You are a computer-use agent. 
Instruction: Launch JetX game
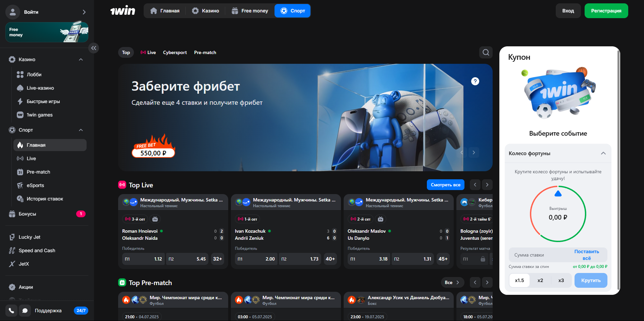[x=47, y=264]
